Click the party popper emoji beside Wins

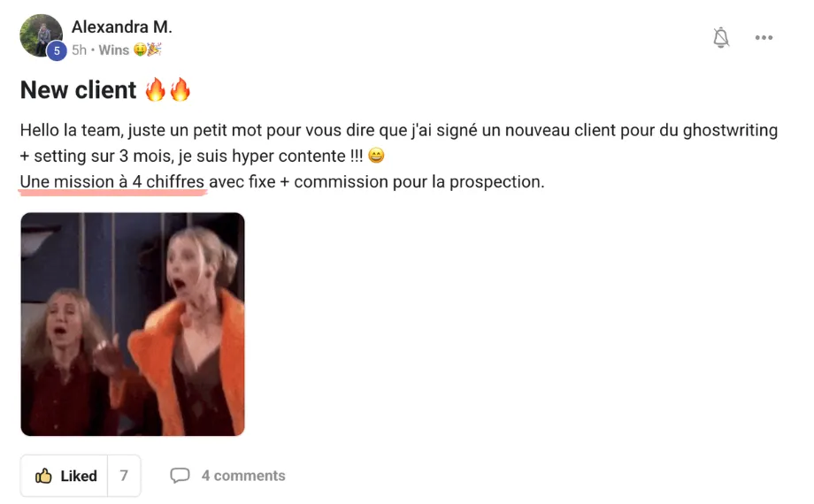pos(155,50)
